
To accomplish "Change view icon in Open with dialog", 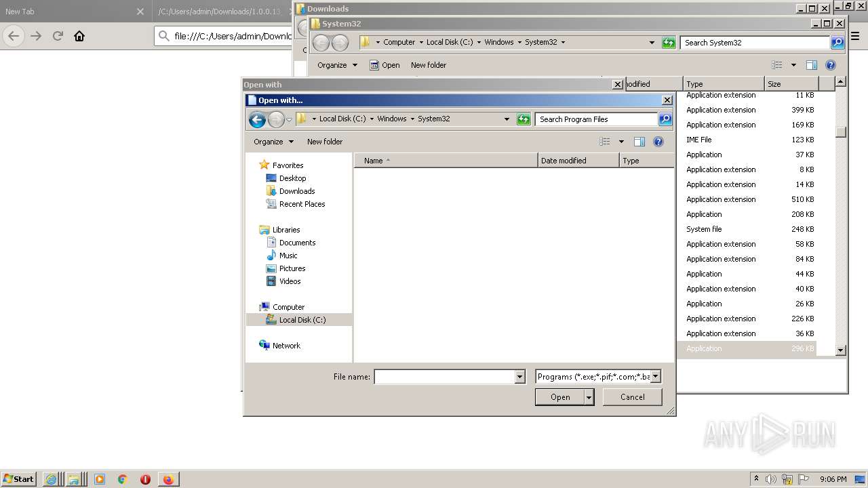I will (605, 142).
